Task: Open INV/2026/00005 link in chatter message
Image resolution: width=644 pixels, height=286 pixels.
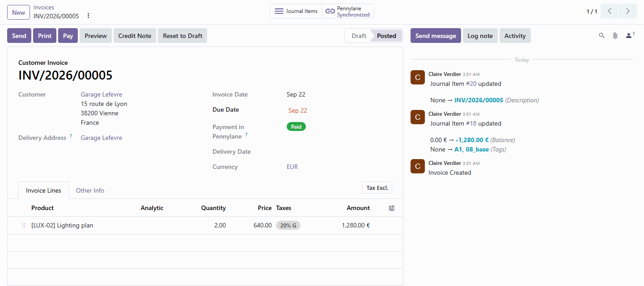Action: coord(479,100)
